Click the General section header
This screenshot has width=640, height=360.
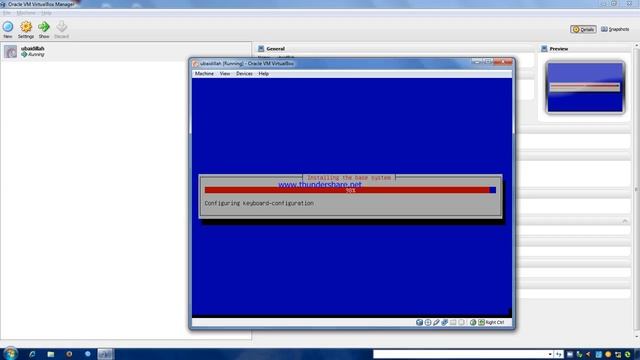point(275,49)
